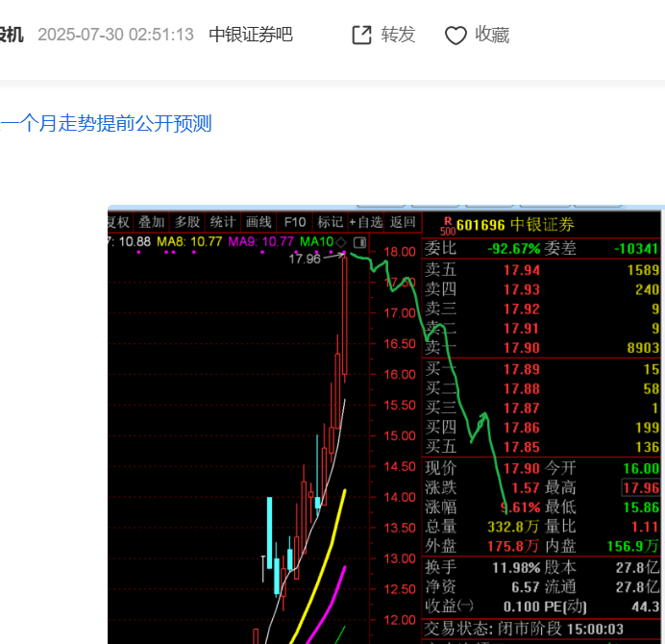This screenshot has height=644, width=665.
Task: Click the MA9: 10.77 indicator label
Action: (x=260, y=242)
